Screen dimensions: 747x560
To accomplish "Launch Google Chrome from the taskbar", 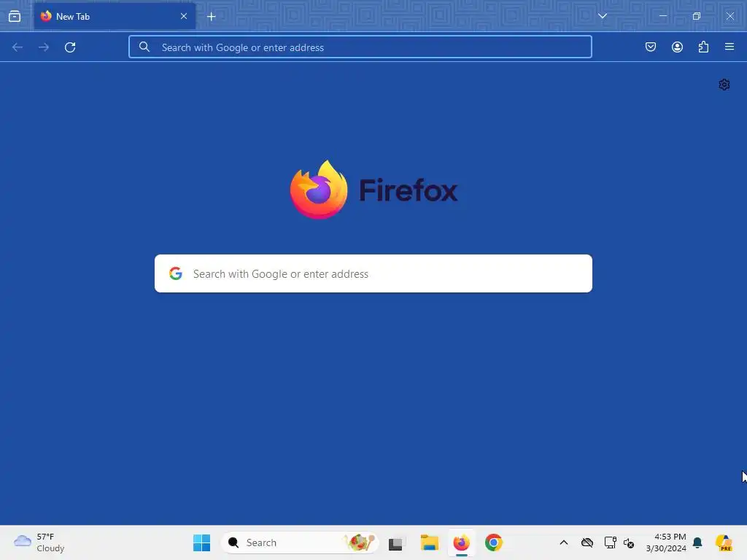I will coord(494,542).
